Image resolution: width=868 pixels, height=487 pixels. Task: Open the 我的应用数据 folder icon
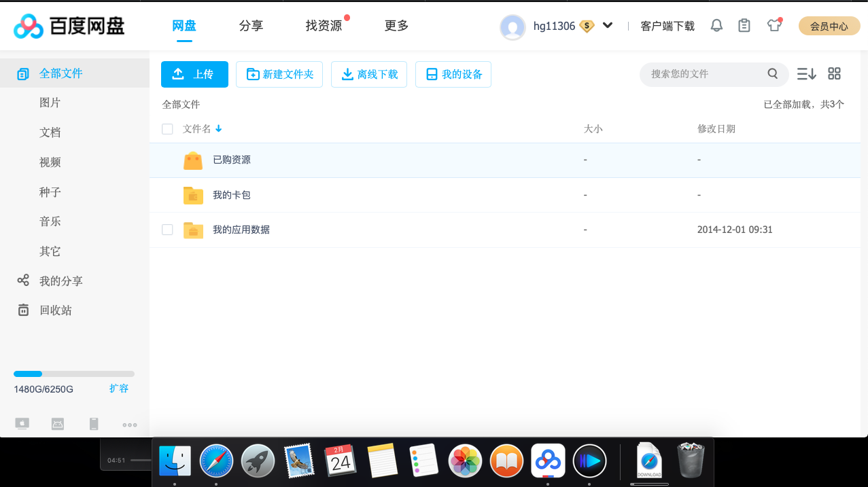(x=193, y=230)
